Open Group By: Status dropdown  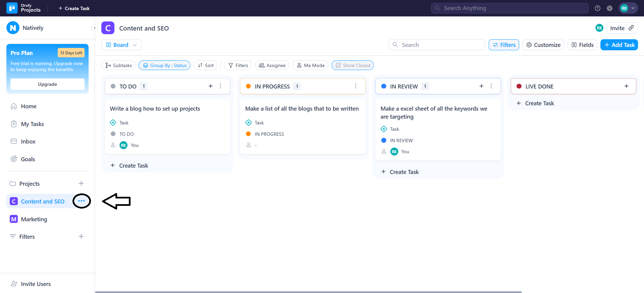(x=164, y=65)
